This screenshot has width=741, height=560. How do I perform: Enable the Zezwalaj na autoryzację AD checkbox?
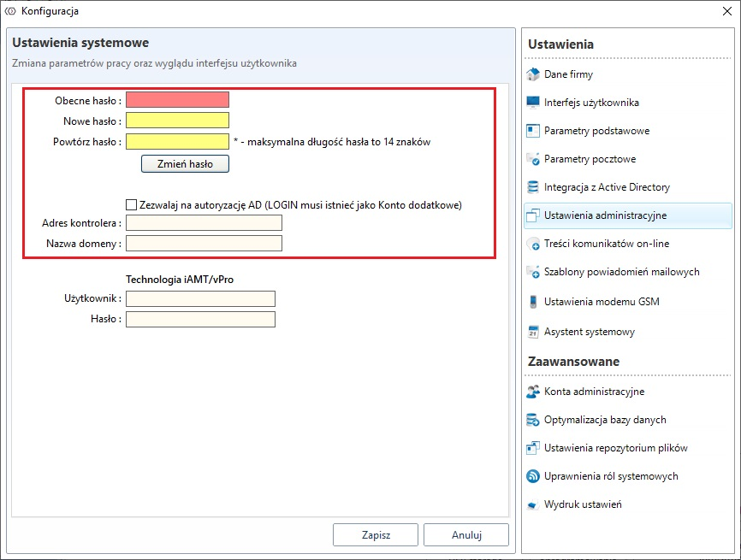coord(131,204)
